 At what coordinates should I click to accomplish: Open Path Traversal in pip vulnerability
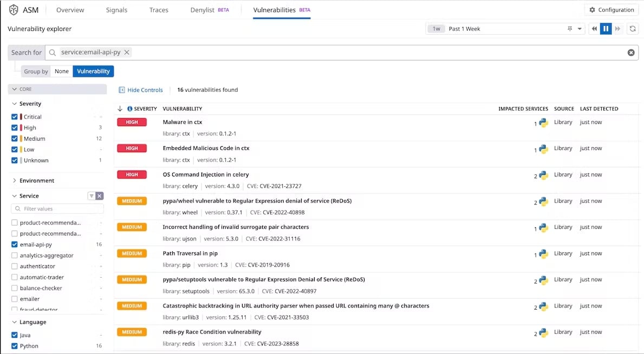(190, 253)
